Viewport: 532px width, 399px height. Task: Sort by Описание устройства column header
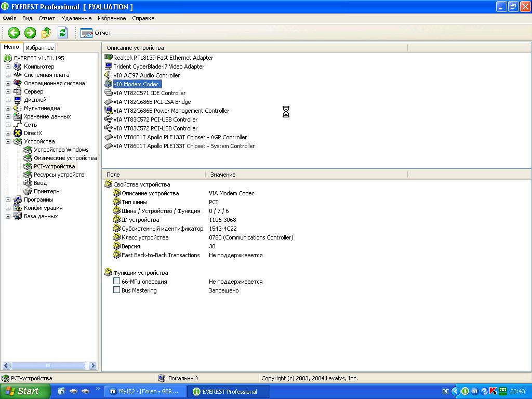pyautogui.click(x=255, y=48)
